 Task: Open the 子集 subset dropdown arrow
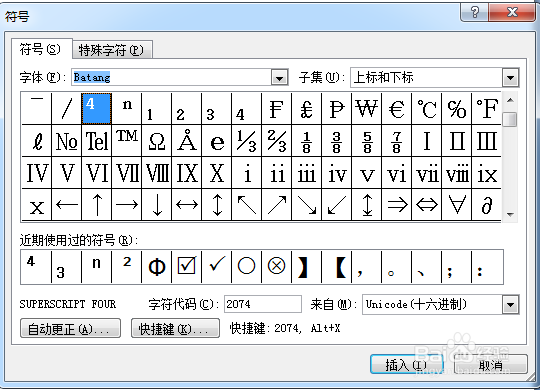tap(510, 78)
